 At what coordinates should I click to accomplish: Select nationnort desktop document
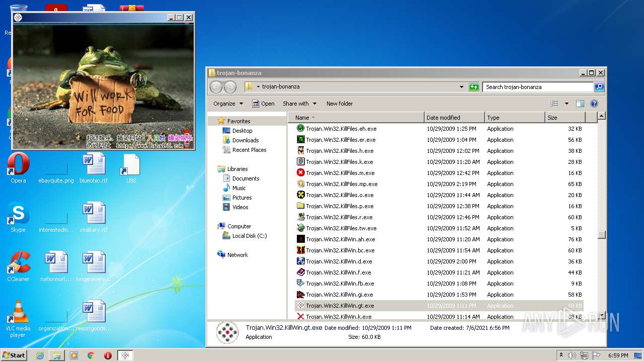point(56,266)
